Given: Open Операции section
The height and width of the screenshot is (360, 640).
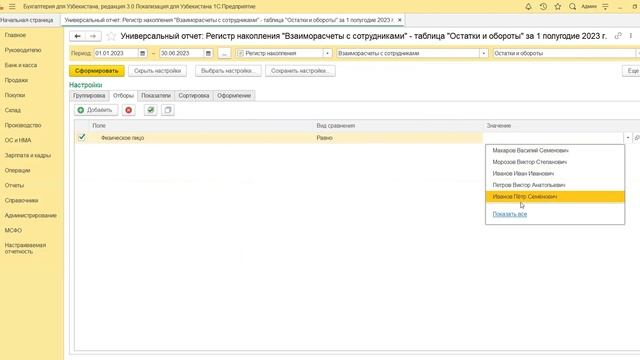Looking at the screenshot, I should (x=18, y=170).
